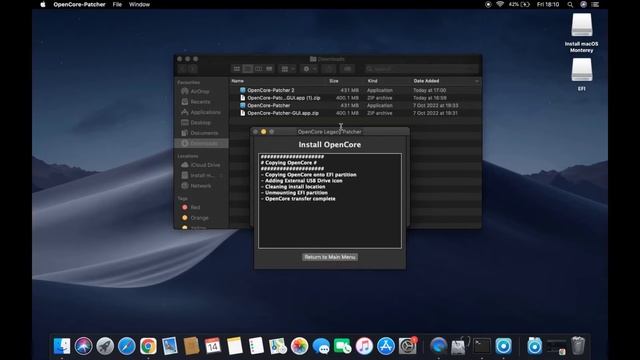
Task: Select the EFI desktop volume icon
Action: pyautogui.click(x=581, y=74)
